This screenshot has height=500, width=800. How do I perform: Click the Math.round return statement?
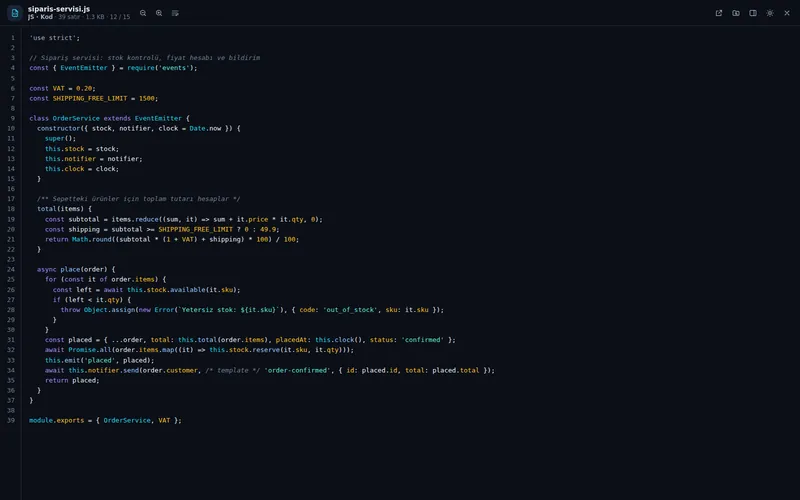[172, 239]
